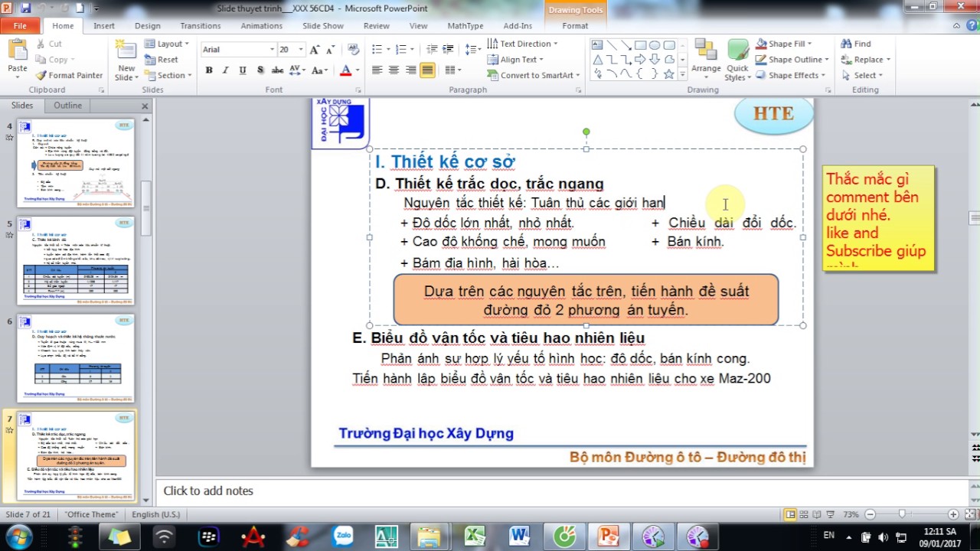Viewport: 980px width, 551px height.
Task: Open the File tab
Action: [x=20, y=25]
